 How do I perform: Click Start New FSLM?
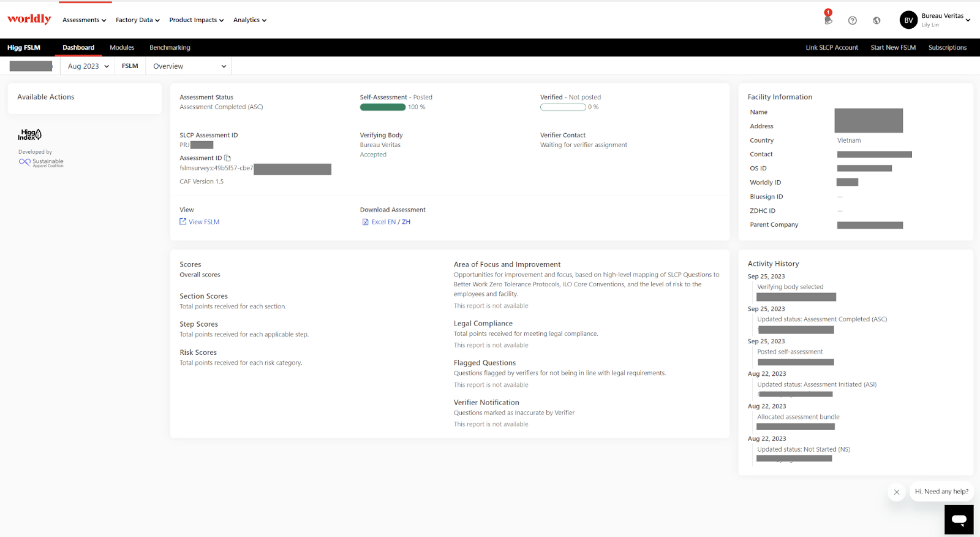pyautogui.click(x=893, y=48)
